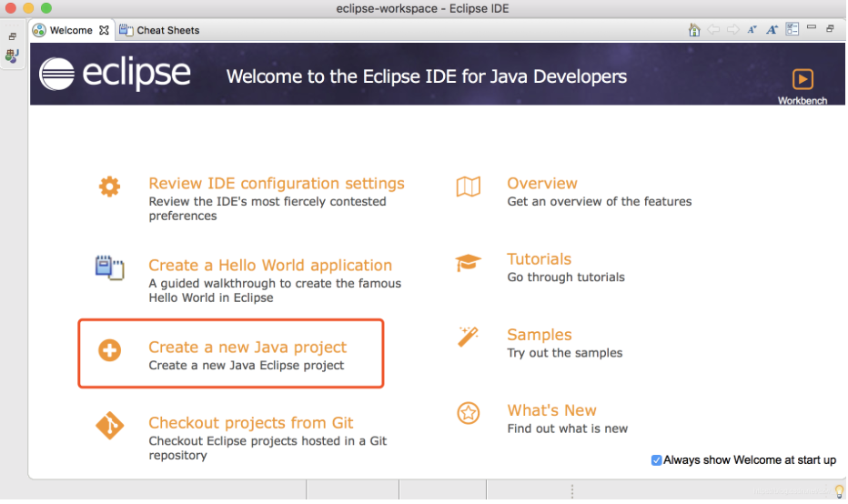Click the plus circle icon for new Java project
Screen dimensions: 848x504
point(109,350)
